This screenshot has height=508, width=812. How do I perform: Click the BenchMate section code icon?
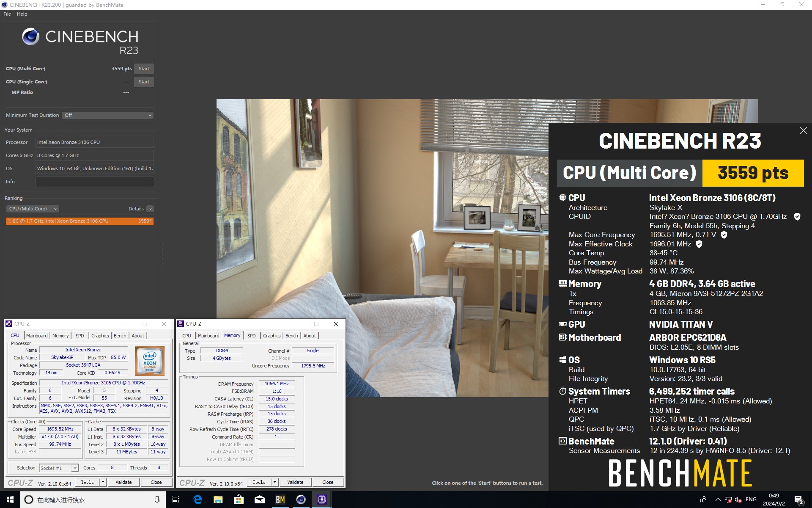[x=562, y=441]
